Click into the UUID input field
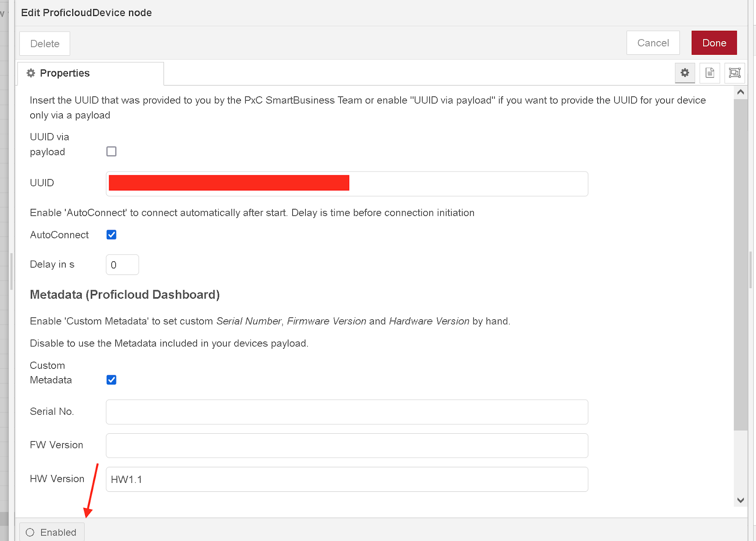Viewport: 756px width, 541px height. [468, 184]
